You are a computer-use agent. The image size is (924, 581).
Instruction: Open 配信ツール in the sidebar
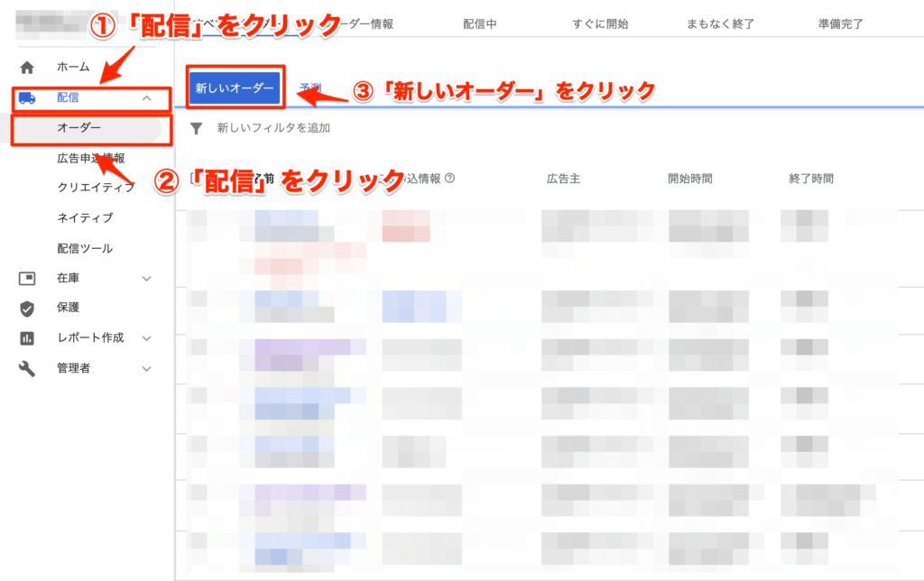(x=85, y=249)
